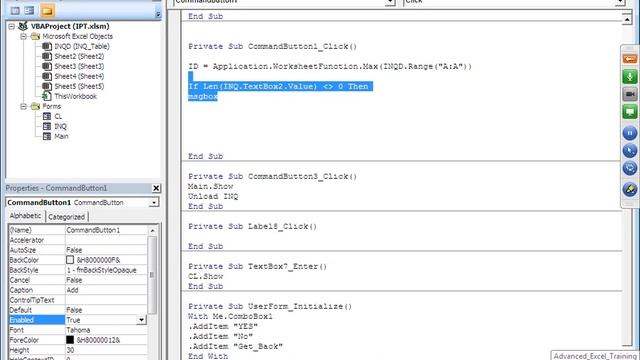Select Sheet3 (Sheet3) in project tree
This screenshot has height=360, width=640.
[79, 66]
